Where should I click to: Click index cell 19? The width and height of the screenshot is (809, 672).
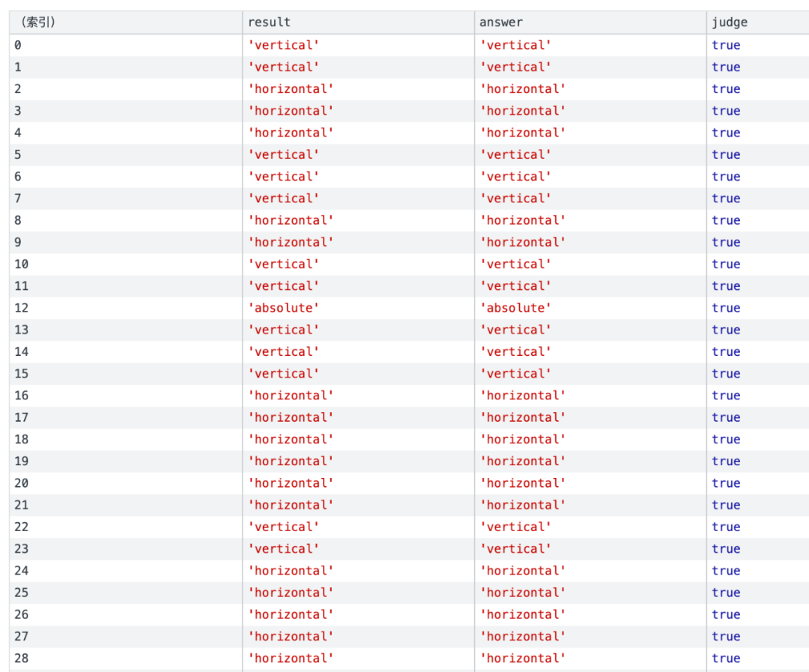click(x=21, y=461)
